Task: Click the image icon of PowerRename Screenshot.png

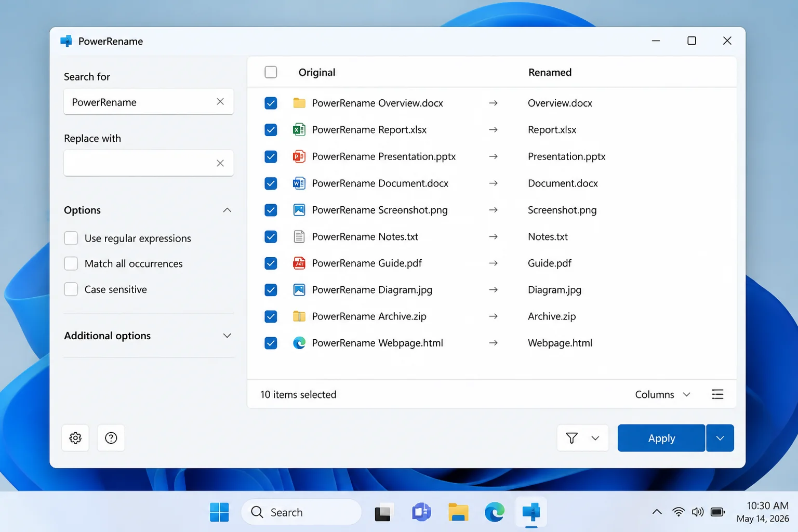Action: (x=299, y=210)
